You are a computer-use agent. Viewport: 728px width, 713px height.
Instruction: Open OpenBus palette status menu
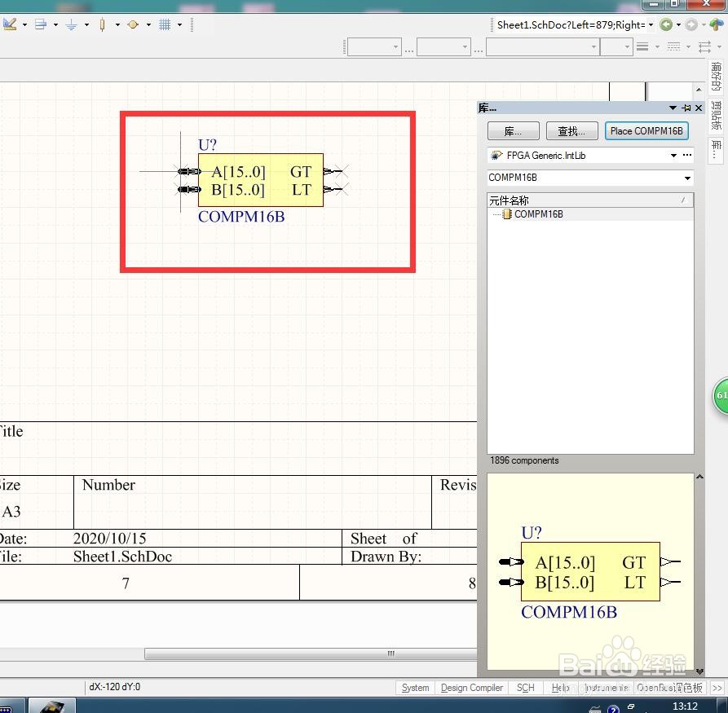669,688
